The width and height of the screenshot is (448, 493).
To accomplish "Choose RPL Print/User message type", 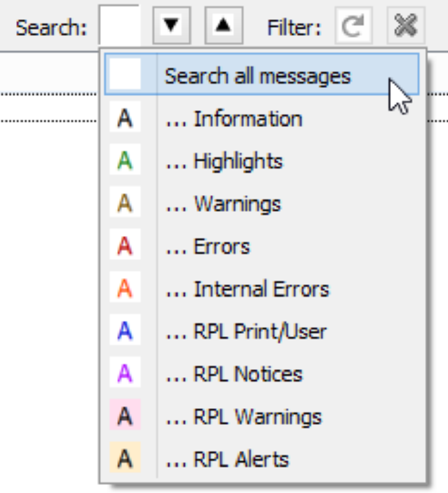I will pyautogui.click(x=260, y=332).
